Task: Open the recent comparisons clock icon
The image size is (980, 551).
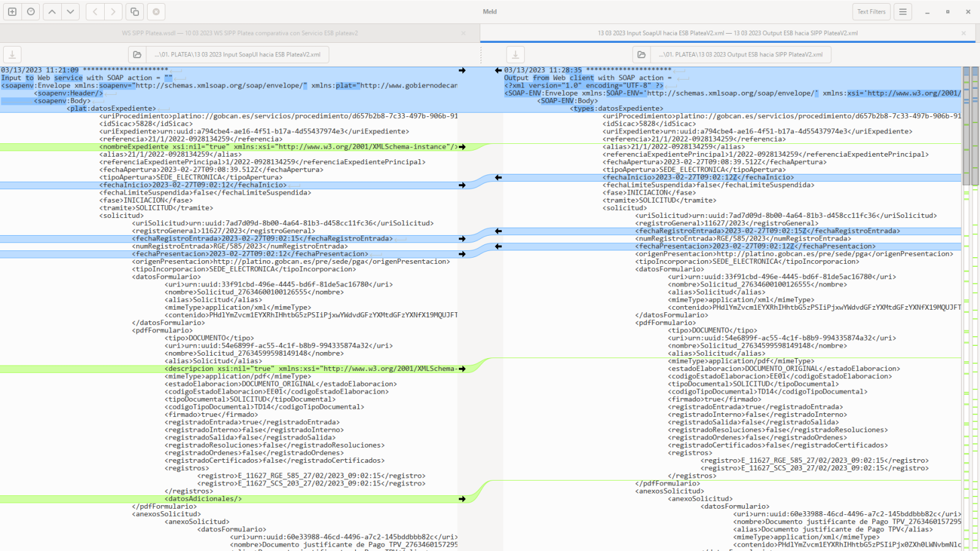Action: click(31, 12)
